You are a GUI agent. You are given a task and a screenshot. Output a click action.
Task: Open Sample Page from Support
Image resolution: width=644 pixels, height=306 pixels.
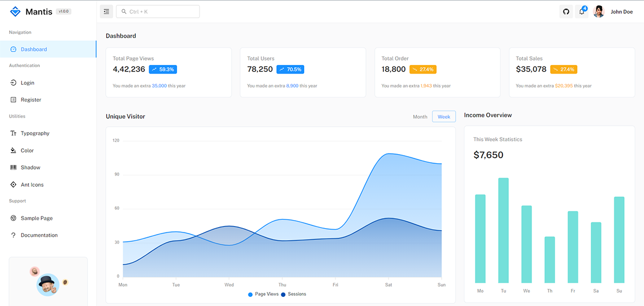coord(48,218)
